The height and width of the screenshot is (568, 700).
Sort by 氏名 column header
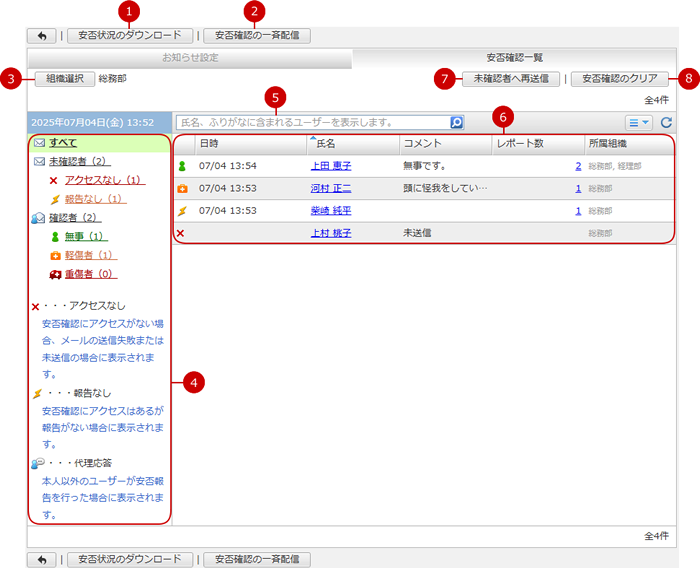[x=353, y=144]
